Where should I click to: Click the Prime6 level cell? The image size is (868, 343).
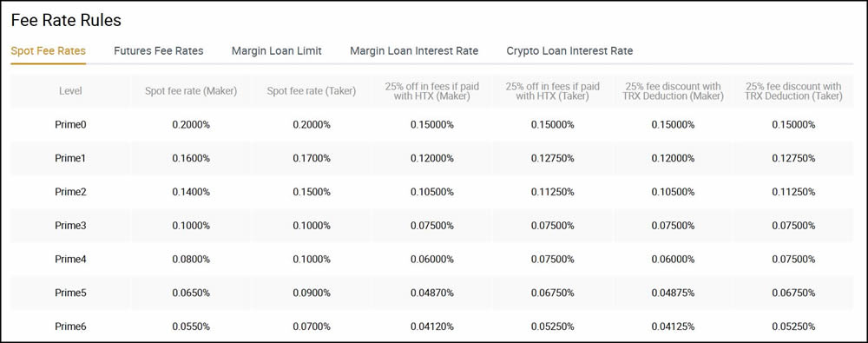70,327
